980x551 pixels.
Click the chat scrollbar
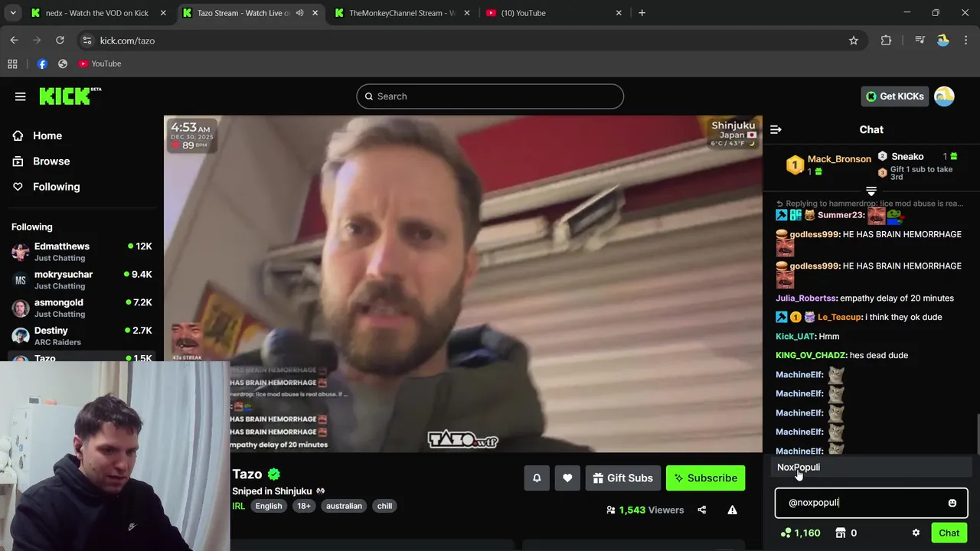tap(976, 434)
